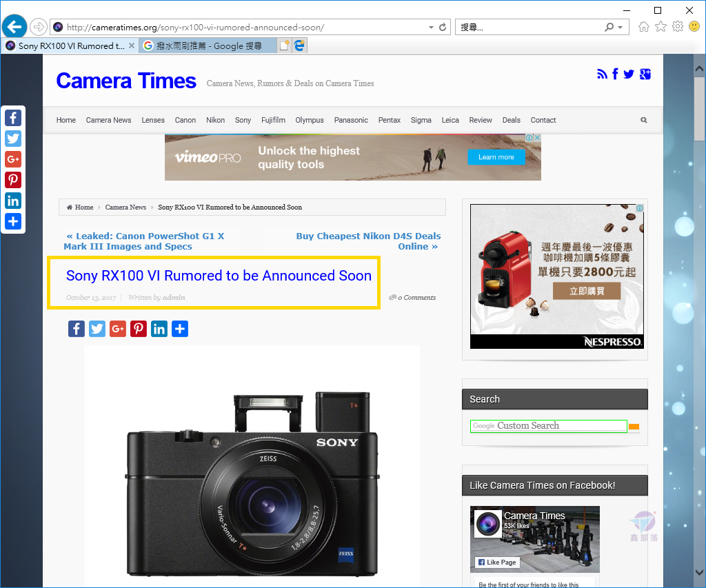Open the Fujifilm menu item
This screenshot has height=588, width=706.
click(273, 120)
